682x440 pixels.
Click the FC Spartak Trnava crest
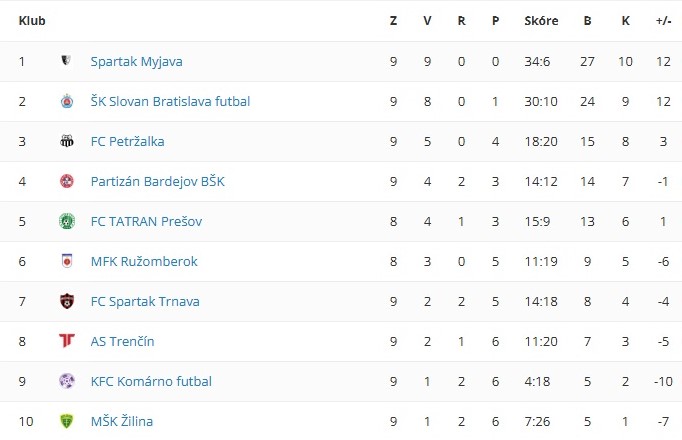tap(66, 301)
